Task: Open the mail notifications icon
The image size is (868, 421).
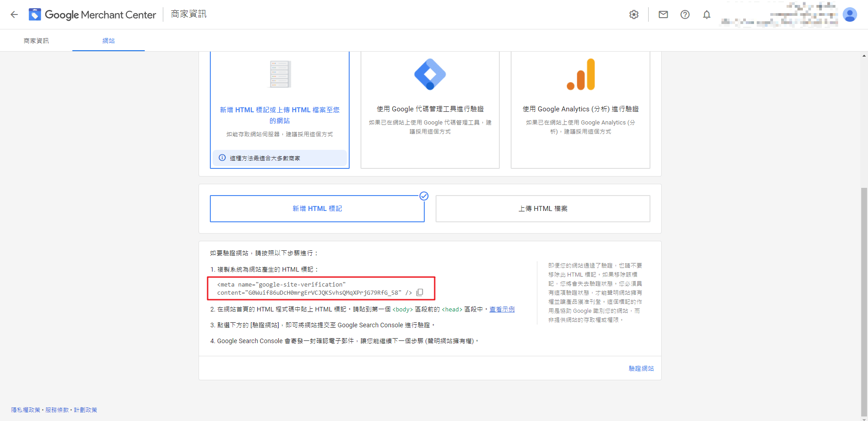Action: coord(663,14)
